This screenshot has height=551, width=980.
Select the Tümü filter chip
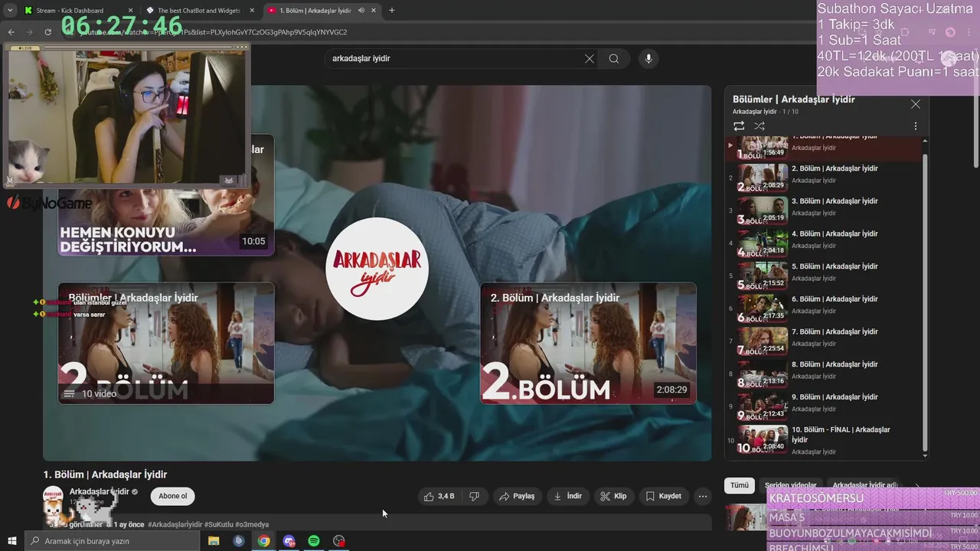[x=739, y=485]
